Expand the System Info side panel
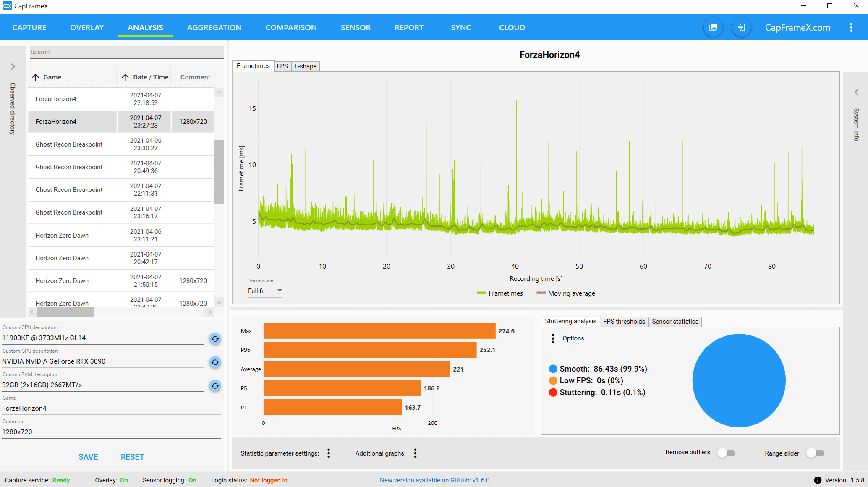The height and width of the screenshot is (487, 868). (856, 92)
